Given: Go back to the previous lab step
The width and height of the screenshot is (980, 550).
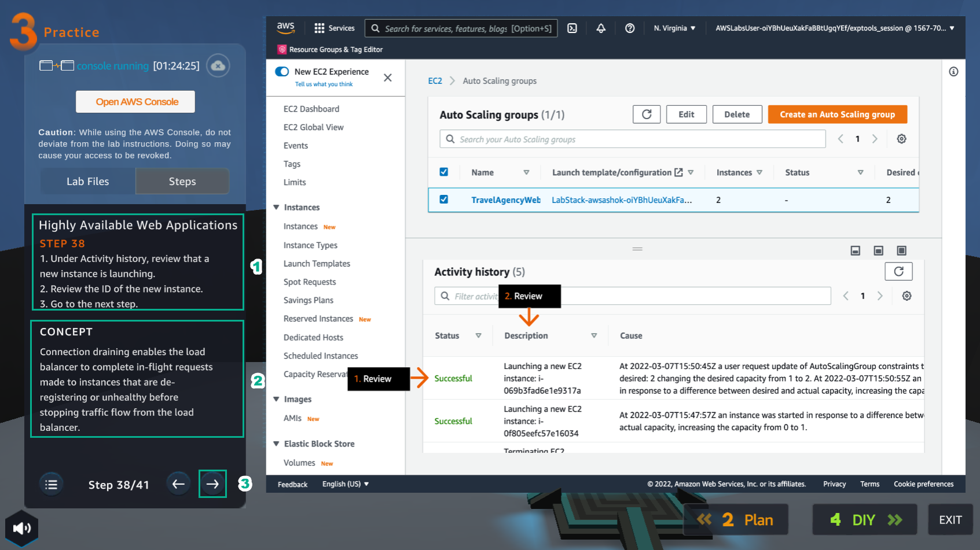Looking at the screenshot, I should 178,484.
